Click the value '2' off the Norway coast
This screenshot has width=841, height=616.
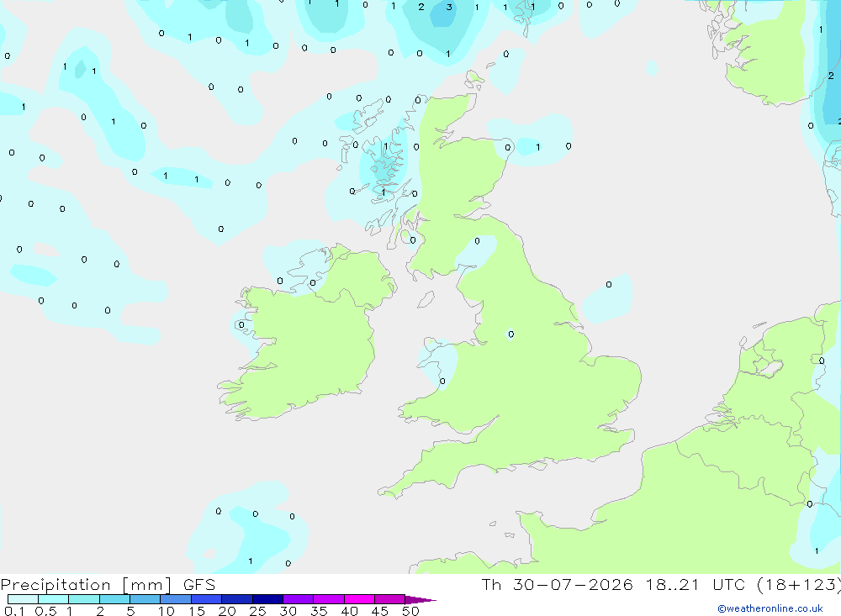(x=831, y=76)
